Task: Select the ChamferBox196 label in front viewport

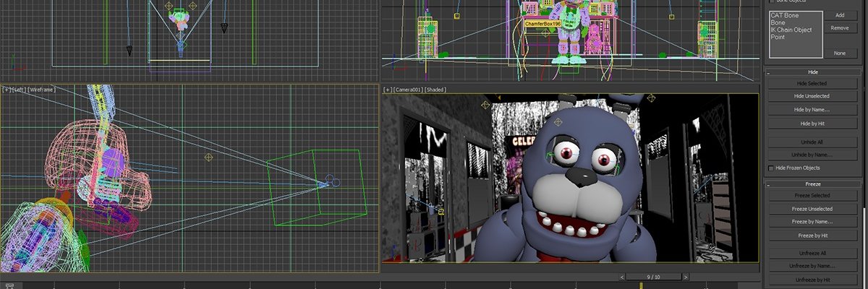Action: point(542,23)
